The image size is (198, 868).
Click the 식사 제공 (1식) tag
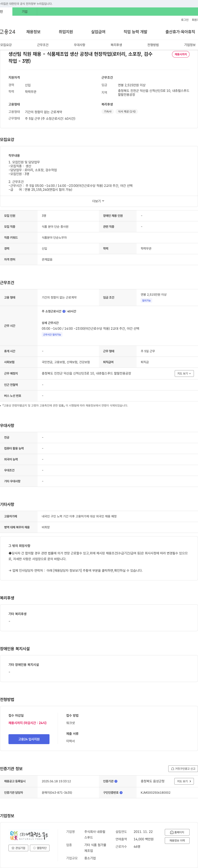point(127,111)
